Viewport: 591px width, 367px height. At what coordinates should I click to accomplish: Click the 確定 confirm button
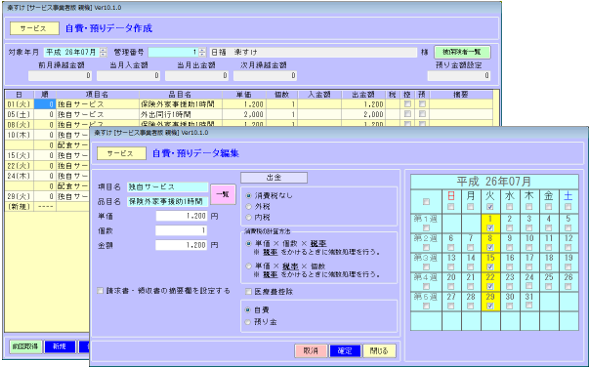(345, 351)
